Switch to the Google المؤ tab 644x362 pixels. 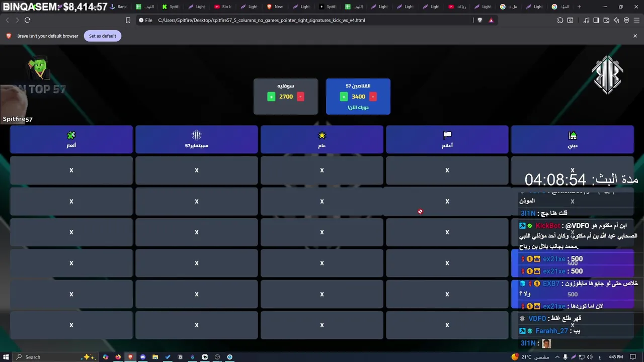click(562, 7)
